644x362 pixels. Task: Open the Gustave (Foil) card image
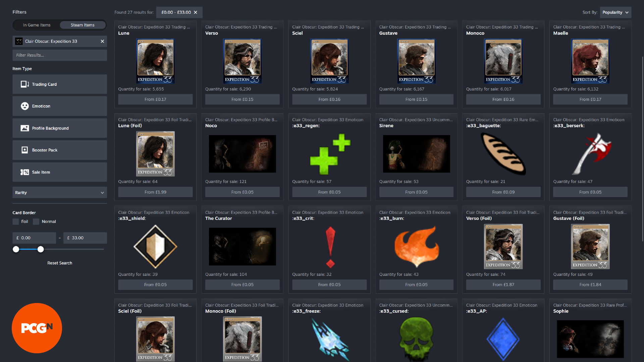(590, 247)
